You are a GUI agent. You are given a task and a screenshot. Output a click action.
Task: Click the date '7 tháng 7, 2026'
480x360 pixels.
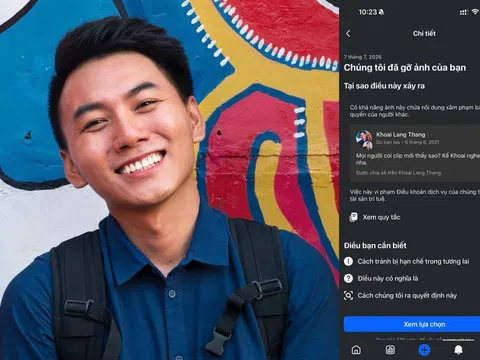tap(363, 57)
